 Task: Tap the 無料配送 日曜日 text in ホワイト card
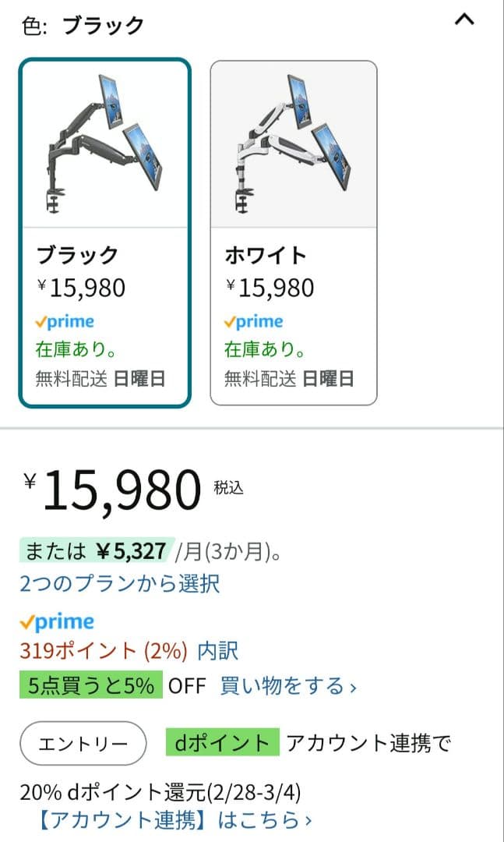289,379
